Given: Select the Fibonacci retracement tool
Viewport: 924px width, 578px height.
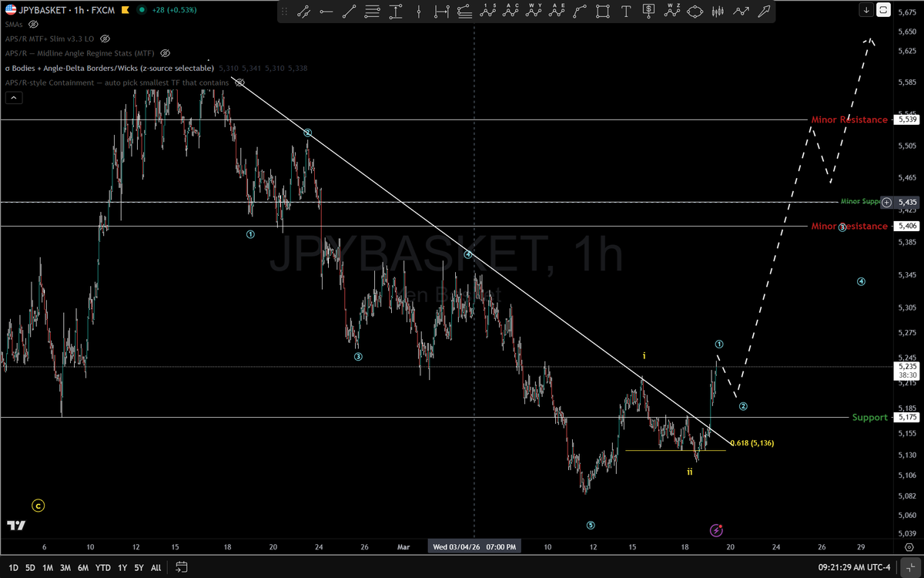Looking at the screenshot, I should click(x=373, y=12).
